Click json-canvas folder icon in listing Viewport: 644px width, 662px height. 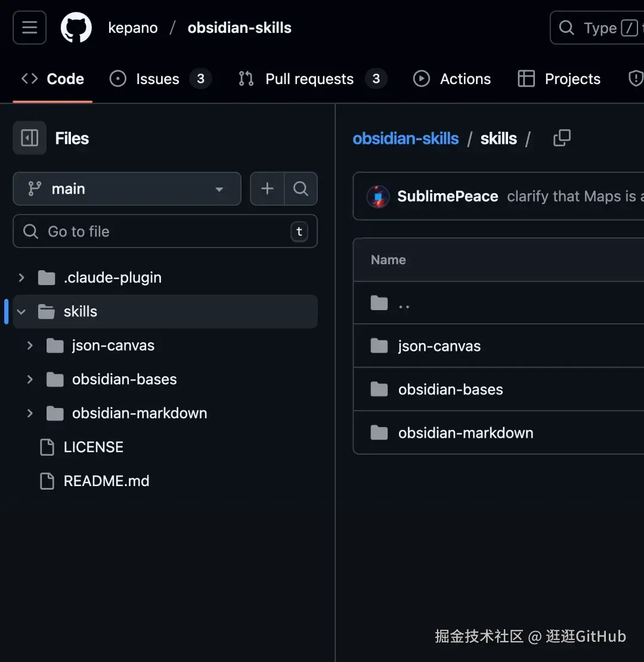click(379, 346)
